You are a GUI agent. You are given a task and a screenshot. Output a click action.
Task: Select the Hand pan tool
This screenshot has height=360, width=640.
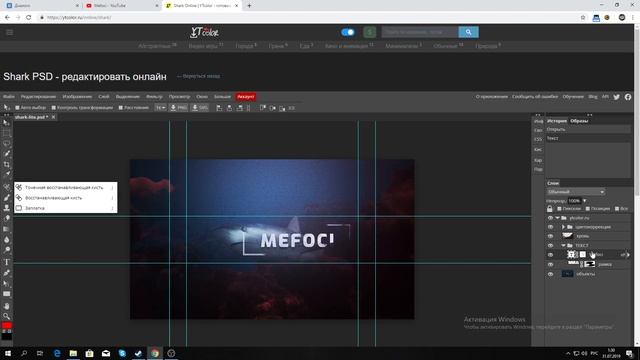coord(7,306)
